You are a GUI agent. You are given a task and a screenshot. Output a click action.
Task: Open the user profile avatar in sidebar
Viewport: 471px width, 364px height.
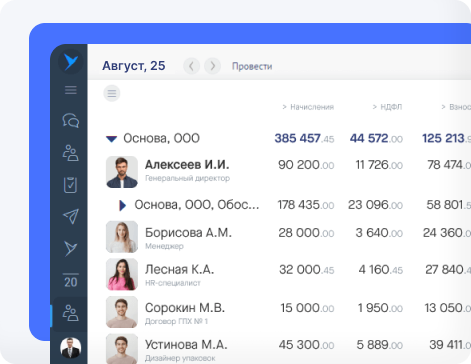(x=71, y=348)
